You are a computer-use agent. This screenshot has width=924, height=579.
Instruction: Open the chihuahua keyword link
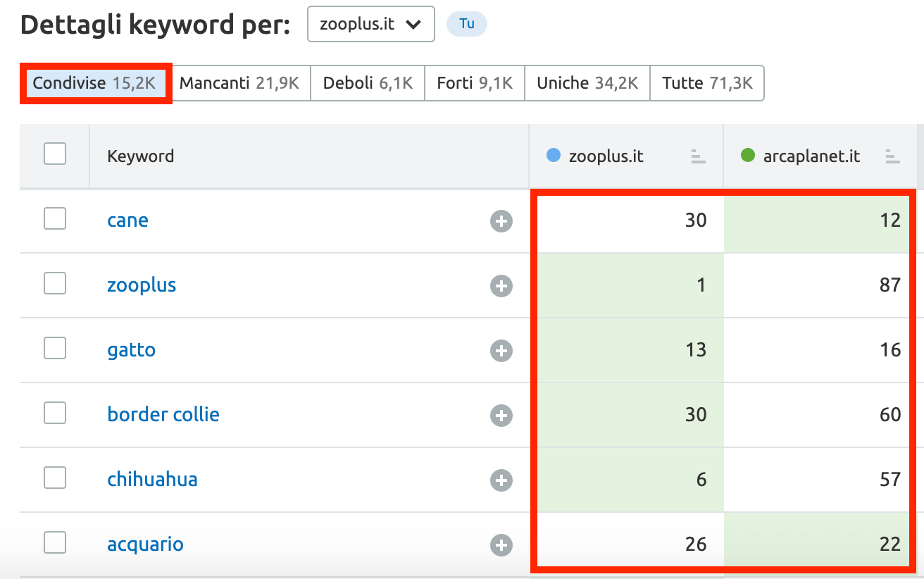152,480
